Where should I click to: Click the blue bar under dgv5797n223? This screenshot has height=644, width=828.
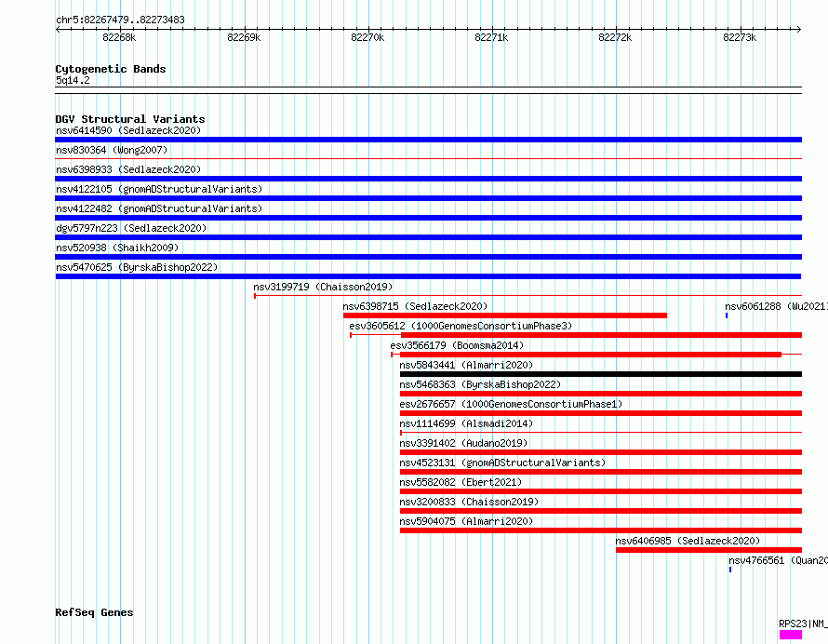click(428, 237)
